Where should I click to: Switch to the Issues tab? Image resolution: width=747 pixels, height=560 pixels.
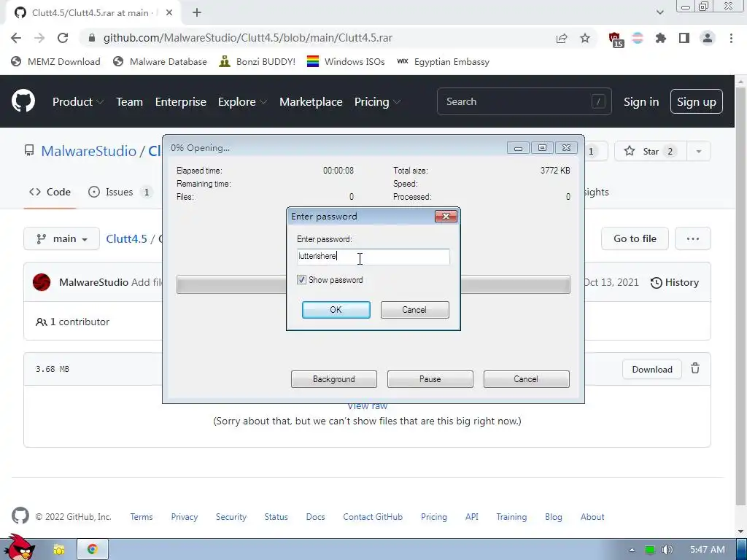pos(120,192)
